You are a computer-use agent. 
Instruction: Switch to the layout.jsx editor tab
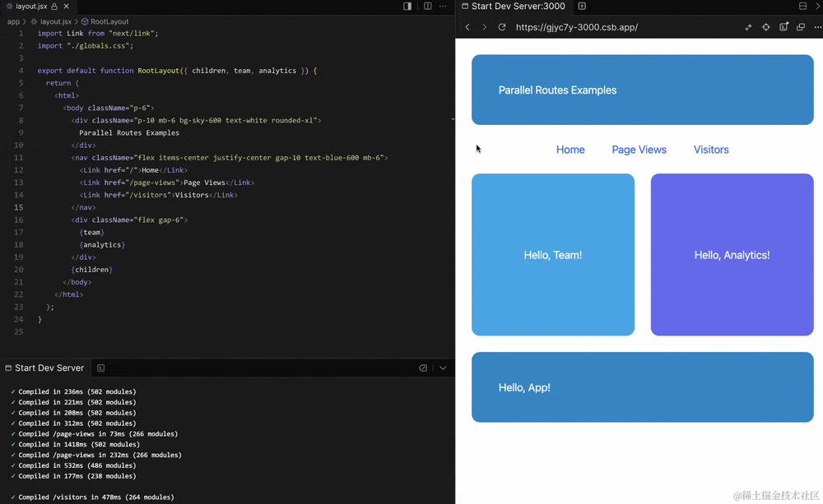(33, 6)
